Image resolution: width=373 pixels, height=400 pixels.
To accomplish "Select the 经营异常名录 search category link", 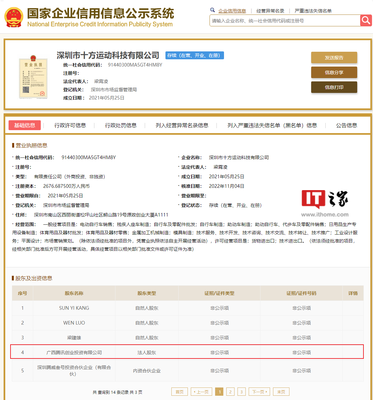I will pyautogui.click(x=270, y=11).
